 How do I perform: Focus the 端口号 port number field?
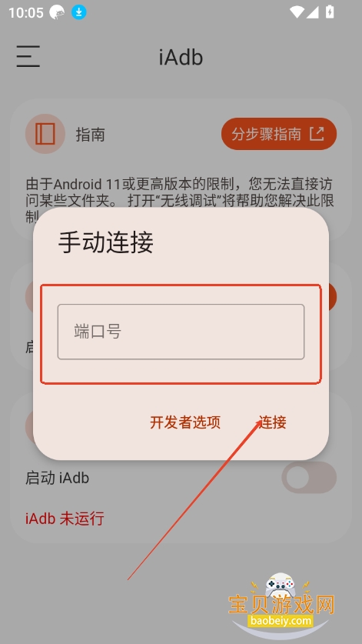click(181, 332)
